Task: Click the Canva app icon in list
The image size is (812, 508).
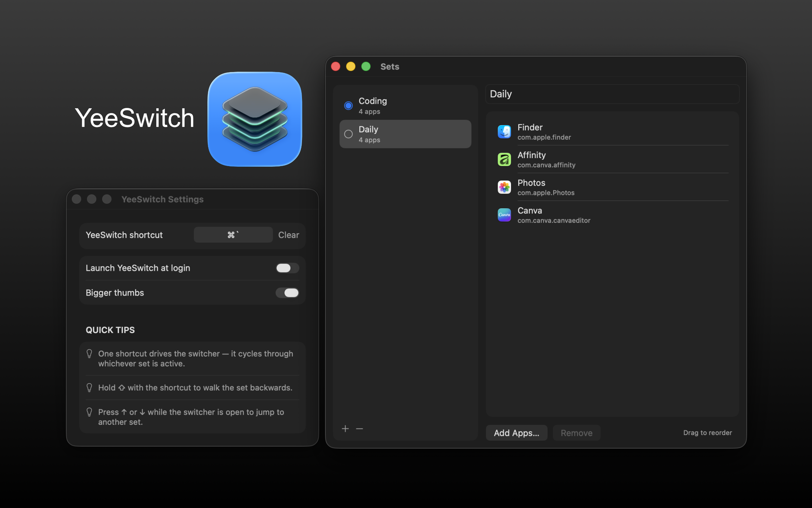Action: click(504, 215)
